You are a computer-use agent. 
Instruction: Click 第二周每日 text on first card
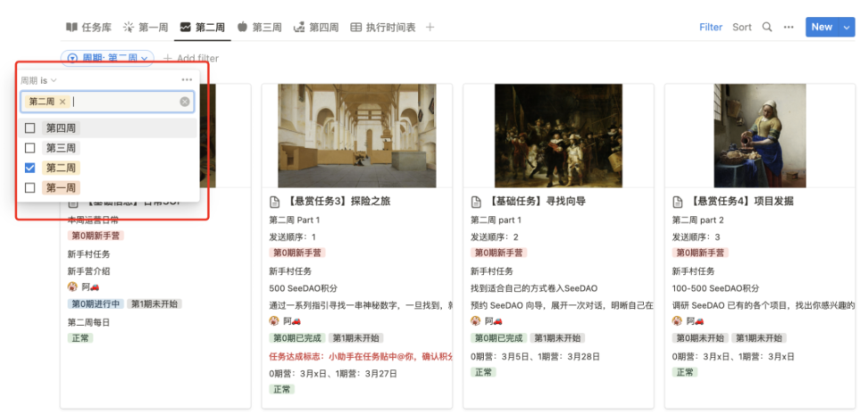tap(88, 322)
